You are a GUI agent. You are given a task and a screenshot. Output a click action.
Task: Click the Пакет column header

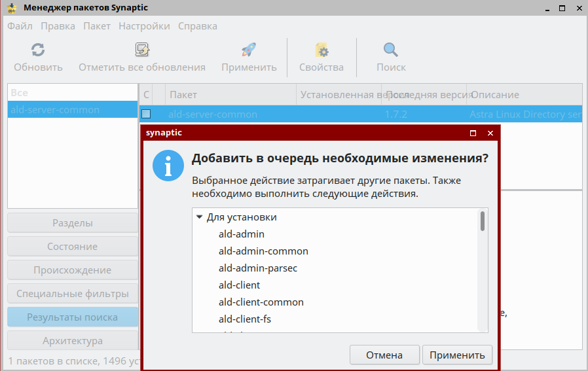point(230,95)
